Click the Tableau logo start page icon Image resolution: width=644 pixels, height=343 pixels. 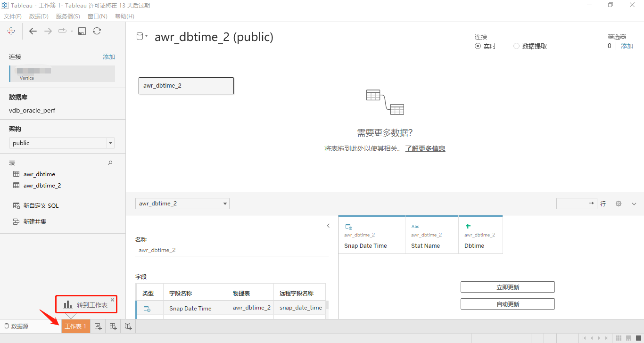pos(11,31)
